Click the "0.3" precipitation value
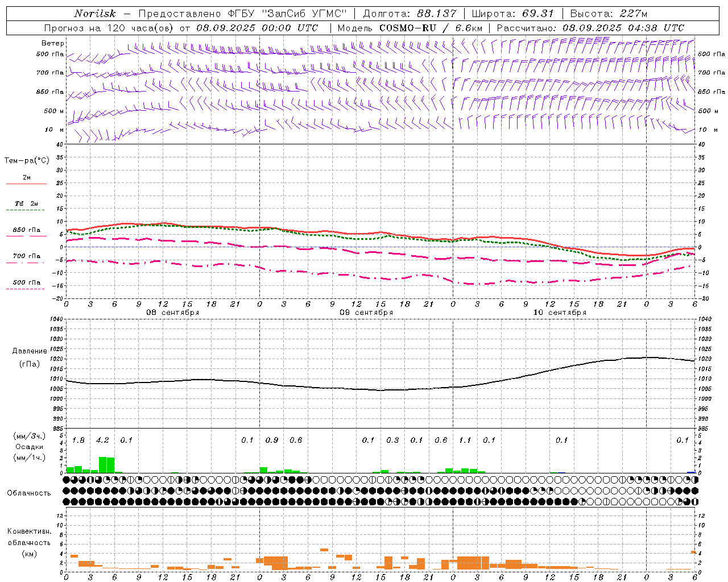Image resolution: width=728 pixels, height=582 pixels. (392, 440)
